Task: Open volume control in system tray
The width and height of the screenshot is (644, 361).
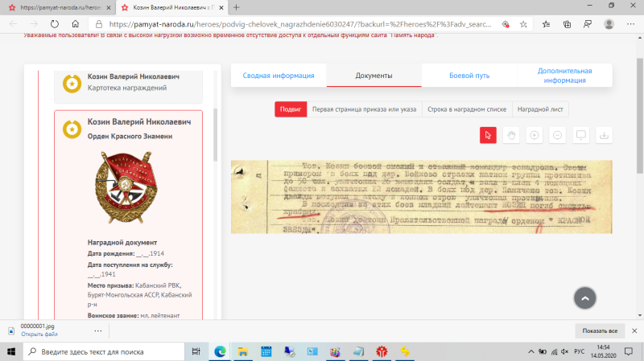Action: [x=565, y=351]
